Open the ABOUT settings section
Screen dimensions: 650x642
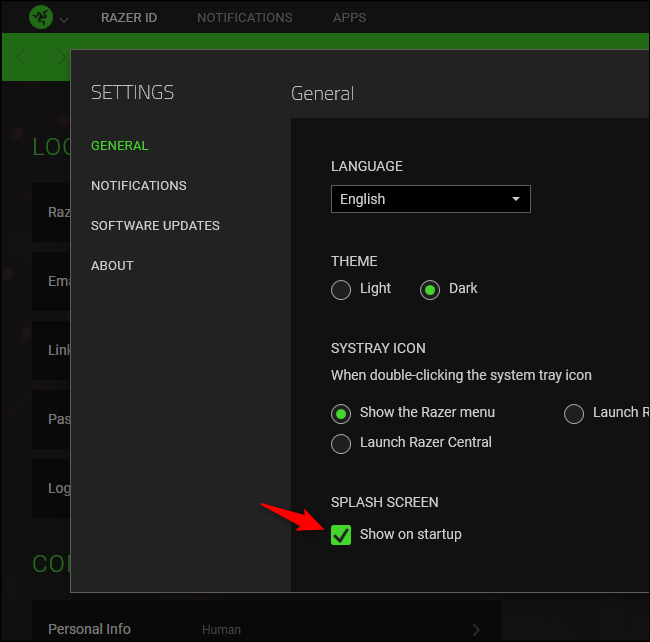coord(112,266)
